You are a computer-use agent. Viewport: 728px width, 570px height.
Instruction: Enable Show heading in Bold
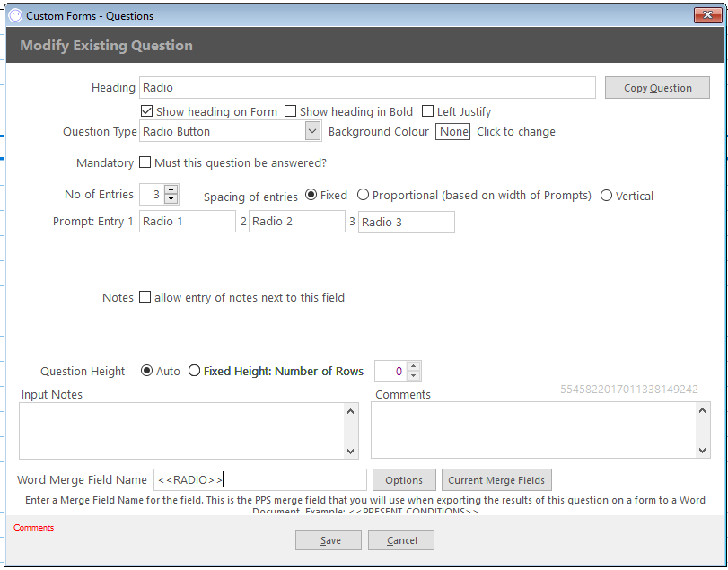click(290, 111)
